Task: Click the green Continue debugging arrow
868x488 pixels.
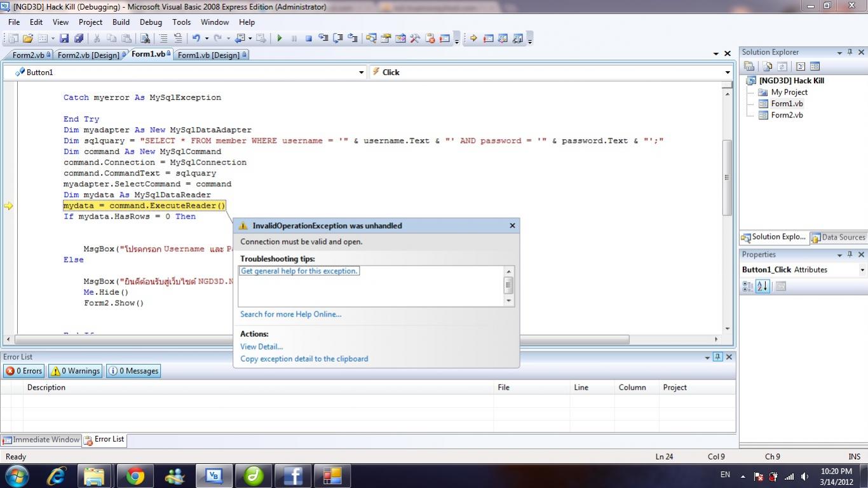Action: tap(279, 38)
